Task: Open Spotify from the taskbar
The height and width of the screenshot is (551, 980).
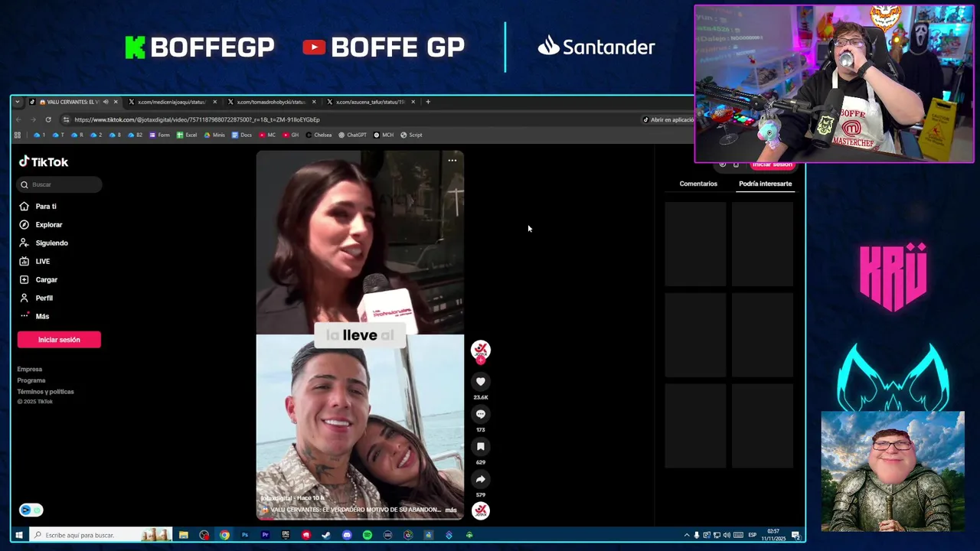Action: tap(367, 535)
